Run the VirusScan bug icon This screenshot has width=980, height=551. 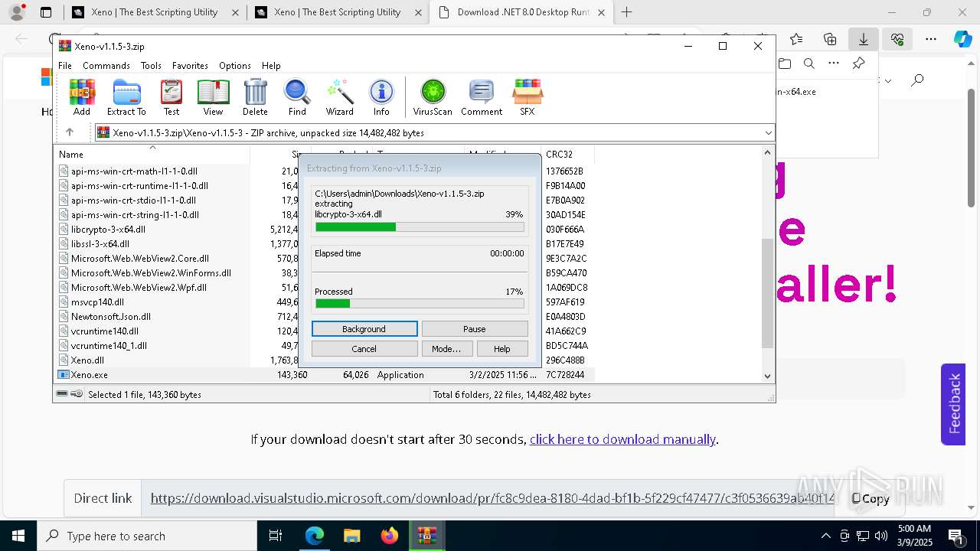[x=433, y=97]
